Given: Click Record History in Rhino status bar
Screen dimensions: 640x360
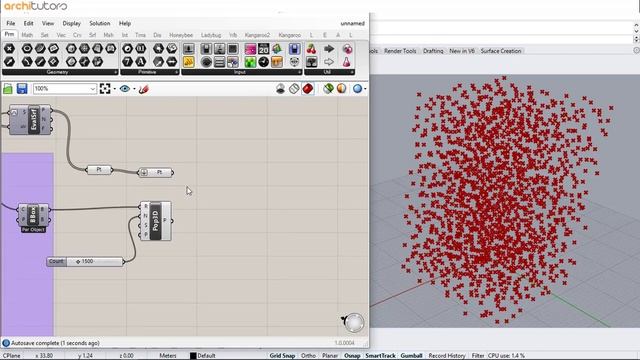Looking at the screenshot, I should (x=447, y=356).
